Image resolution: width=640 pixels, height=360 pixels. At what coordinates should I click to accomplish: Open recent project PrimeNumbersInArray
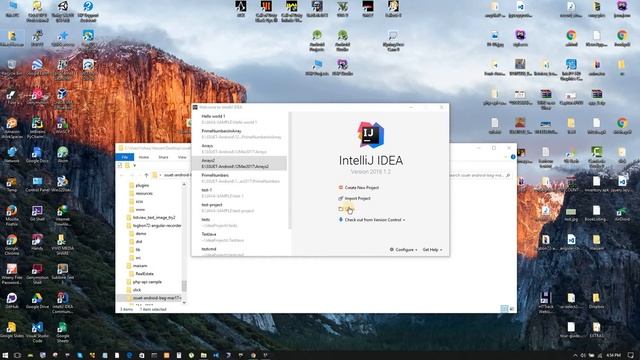[240, 134]
